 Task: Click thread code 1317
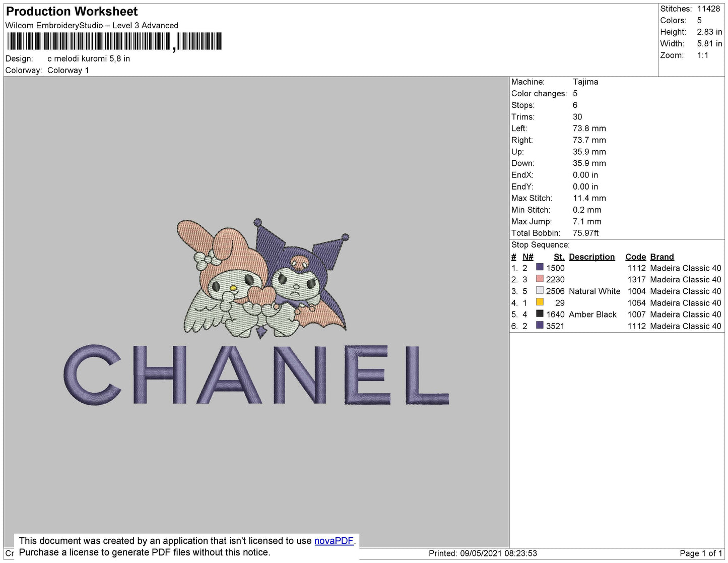pyautogui.click(x=637, y=280)
